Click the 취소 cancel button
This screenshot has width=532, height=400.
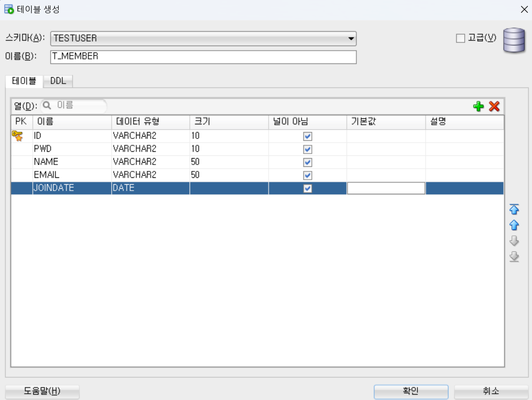[491, 391]
